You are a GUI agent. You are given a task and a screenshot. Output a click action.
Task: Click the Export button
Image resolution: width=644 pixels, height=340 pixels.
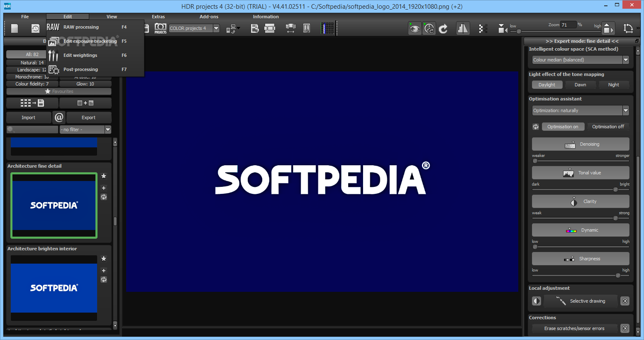tap(89, 117)
